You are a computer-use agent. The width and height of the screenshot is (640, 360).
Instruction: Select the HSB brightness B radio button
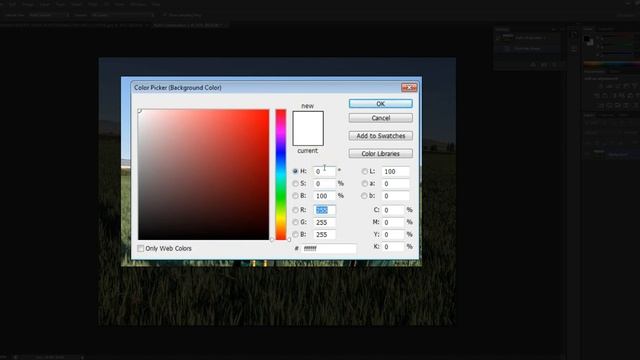295,196
